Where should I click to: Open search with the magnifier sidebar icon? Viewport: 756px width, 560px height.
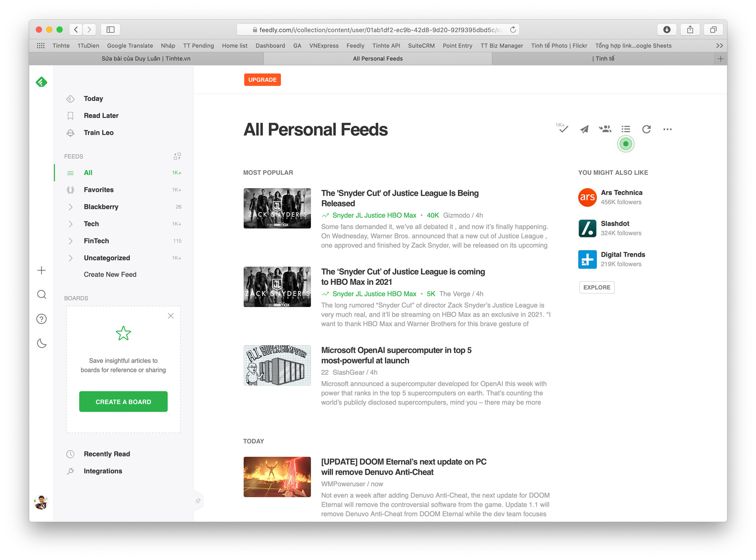42,294
